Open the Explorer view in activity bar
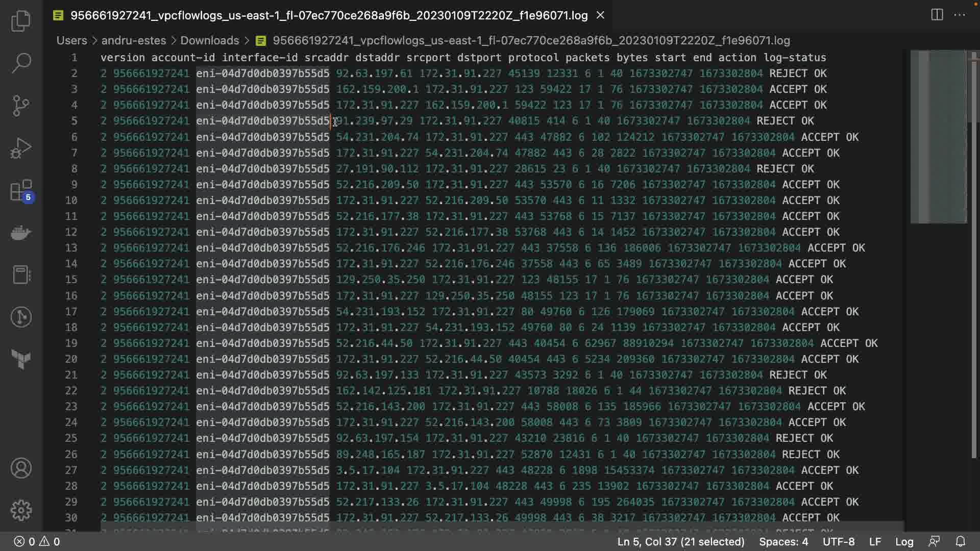Screen dimensions: 980x551 click(x=21, y=21)
